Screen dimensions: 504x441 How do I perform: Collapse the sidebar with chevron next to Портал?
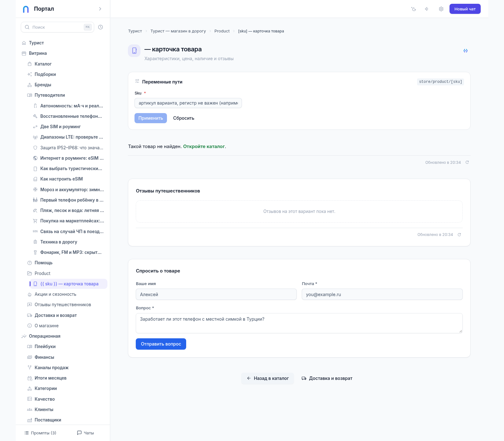click(x=100, y=9)
